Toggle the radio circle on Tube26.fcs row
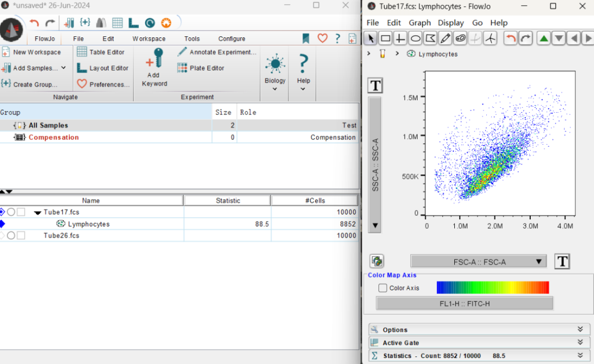Image resolution: width=594 pixels, height=364 pixels. [x=11, y=235]
